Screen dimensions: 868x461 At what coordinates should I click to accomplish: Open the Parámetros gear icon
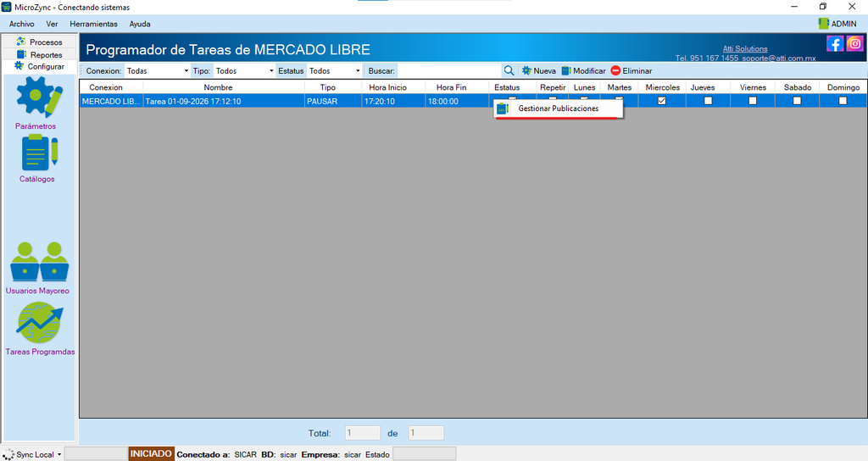tap(39, 97)
